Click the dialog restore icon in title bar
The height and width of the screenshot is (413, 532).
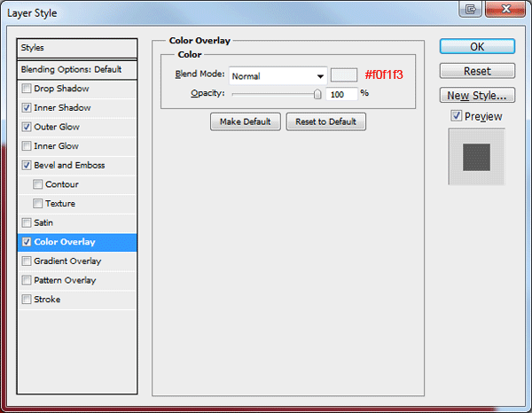click(470, 9)
